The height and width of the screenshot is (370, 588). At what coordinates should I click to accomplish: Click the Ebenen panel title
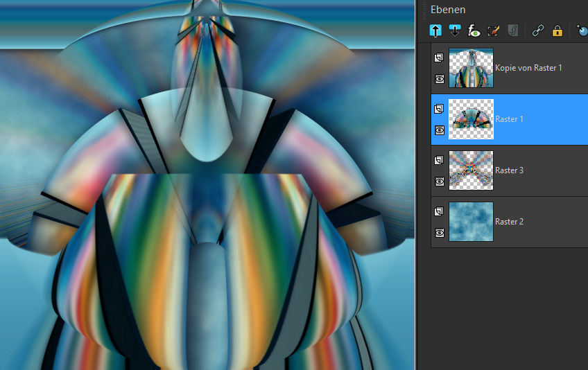point(448,10)
